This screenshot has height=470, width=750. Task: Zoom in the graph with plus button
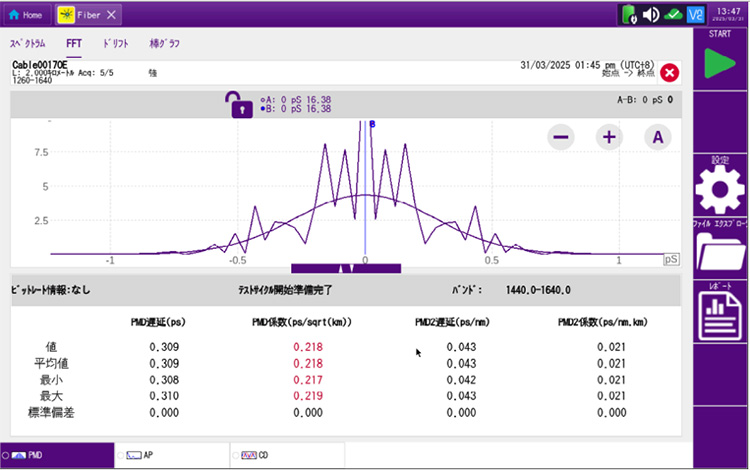tap(608, 137)
